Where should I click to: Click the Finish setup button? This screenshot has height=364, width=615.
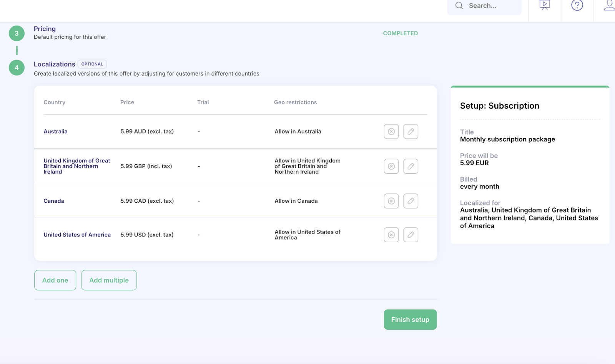410,319
